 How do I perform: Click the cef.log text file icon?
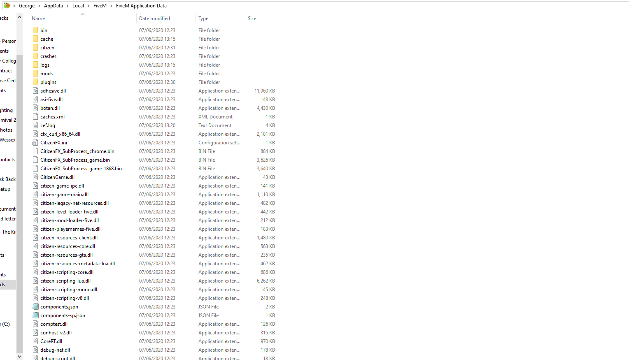tap(35, 125)
